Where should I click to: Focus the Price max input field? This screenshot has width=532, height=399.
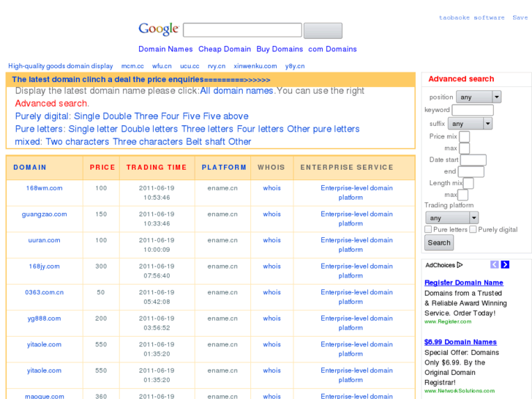click(465, 148)
